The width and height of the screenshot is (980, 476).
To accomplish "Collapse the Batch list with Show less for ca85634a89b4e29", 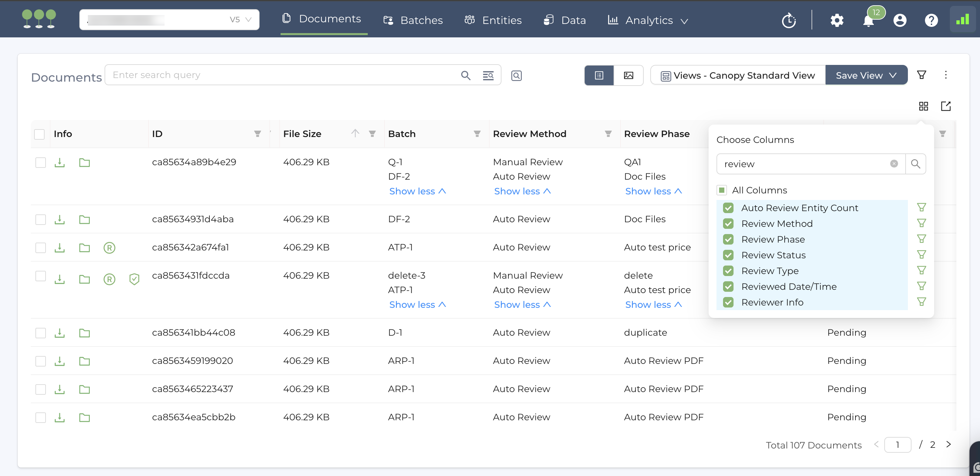I will point(417,191).
